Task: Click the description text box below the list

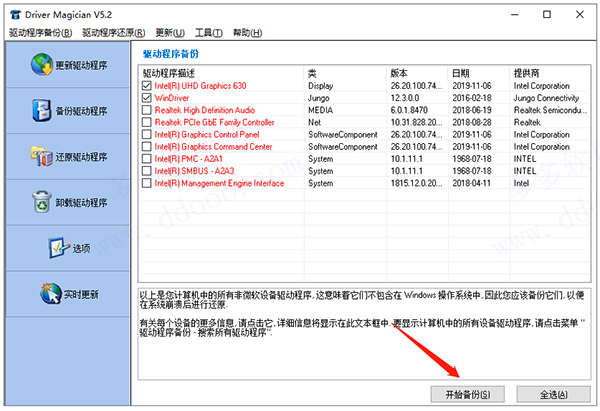Action: [364, 334]
